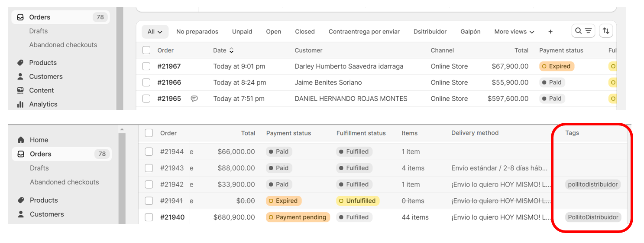Click the Tags column header
This screenshot has height=243, width=644.
pyautogui.click(x=572, y=133)
